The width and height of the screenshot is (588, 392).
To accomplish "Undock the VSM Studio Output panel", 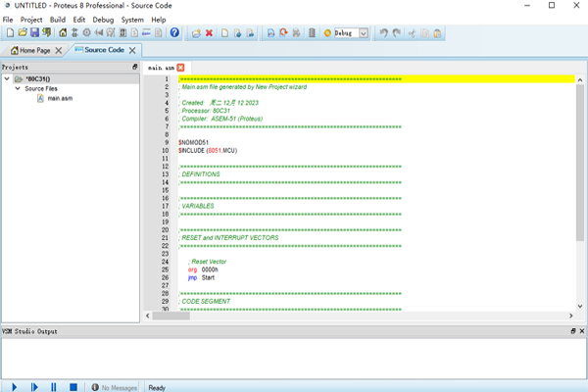I will 573,331.
